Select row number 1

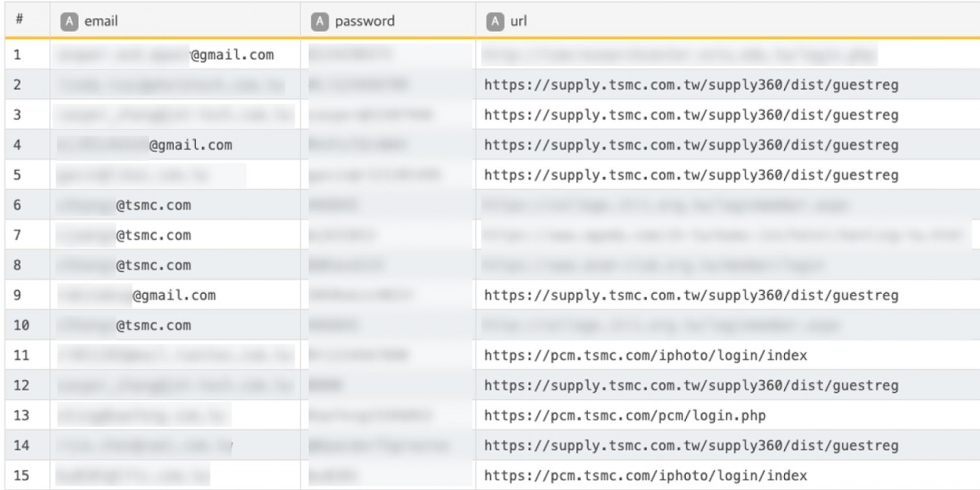18,55
